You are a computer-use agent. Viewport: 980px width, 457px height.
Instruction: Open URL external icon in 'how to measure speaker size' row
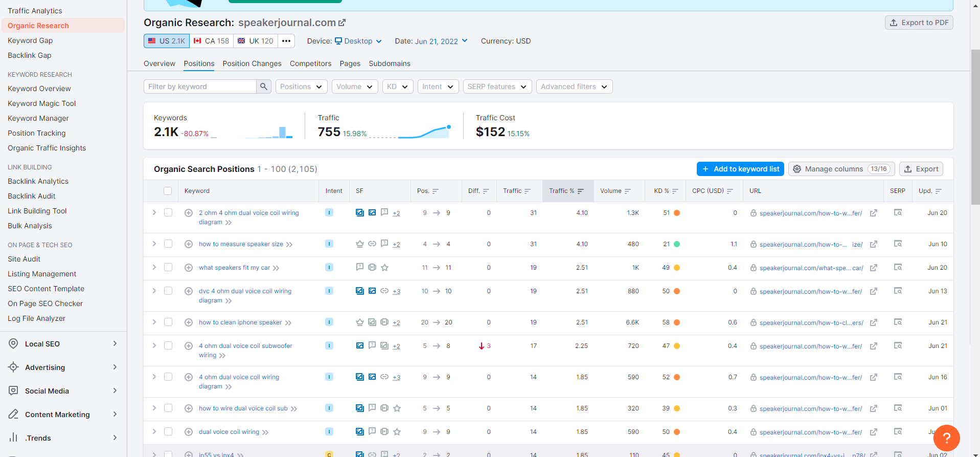coord(874,244)
